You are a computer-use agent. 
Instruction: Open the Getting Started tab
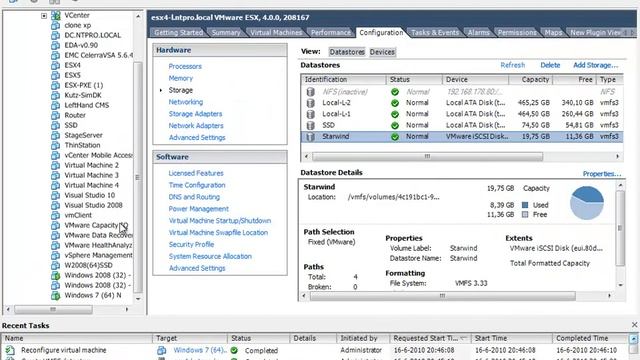coord(178,32)
